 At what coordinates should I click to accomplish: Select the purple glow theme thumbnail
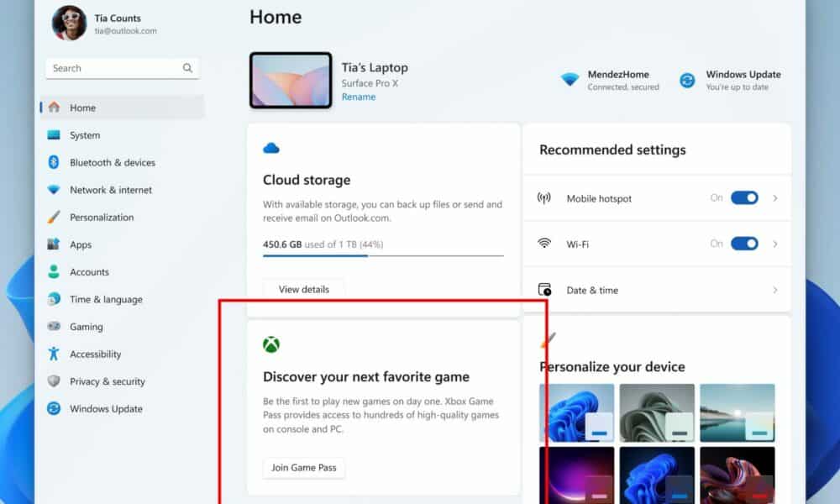click(x=576, y=475)
